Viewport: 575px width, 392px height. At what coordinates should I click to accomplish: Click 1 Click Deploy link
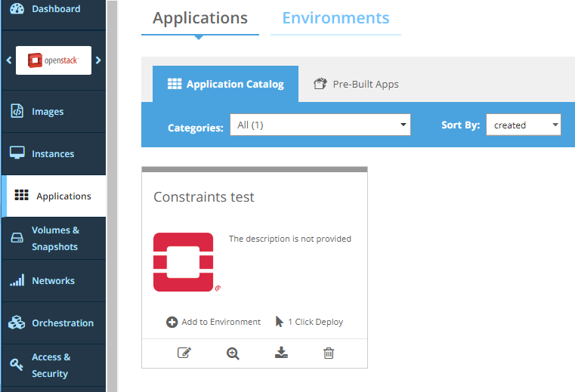[309, 322]
